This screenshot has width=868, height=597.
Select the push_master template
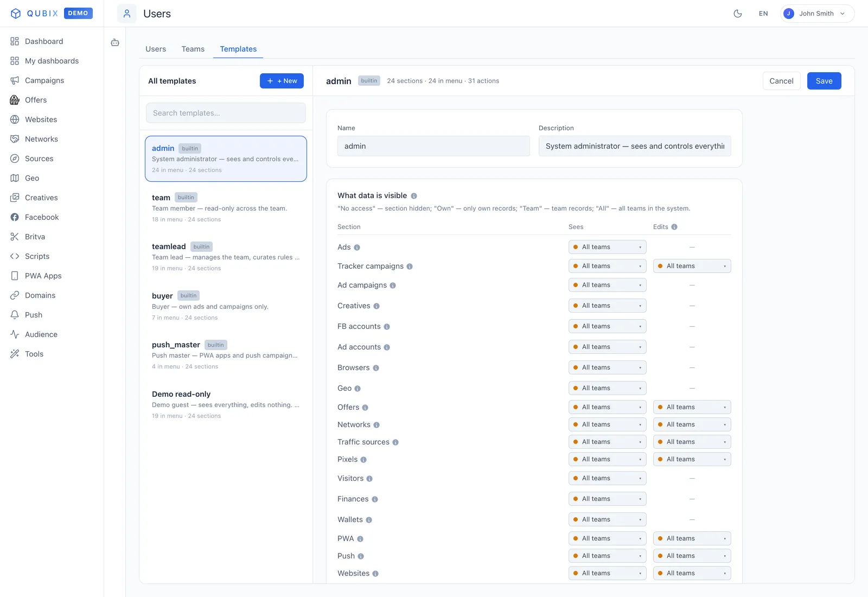coord(226,355)
